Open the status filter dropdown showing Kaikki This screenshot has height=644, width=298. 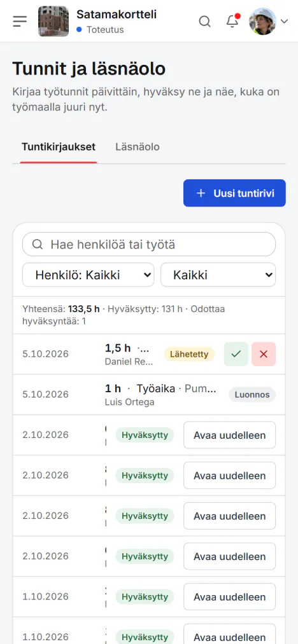point(218,275)
